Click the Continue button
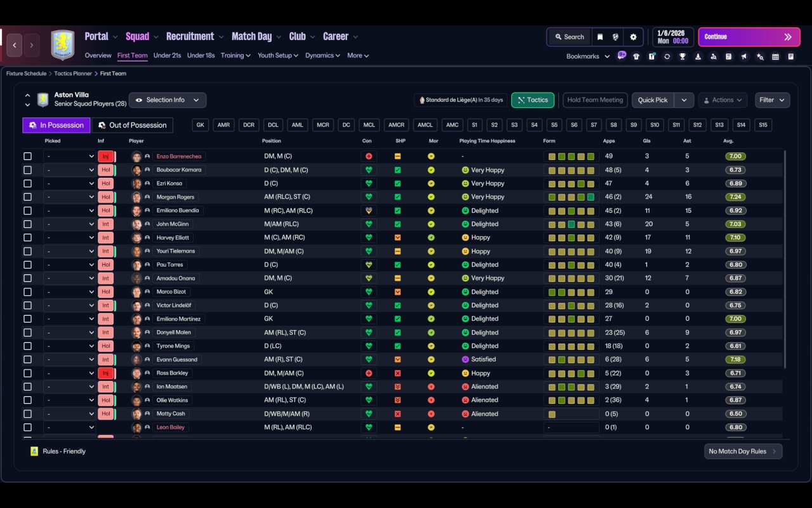812x508 pixels. tap(749, 37)
